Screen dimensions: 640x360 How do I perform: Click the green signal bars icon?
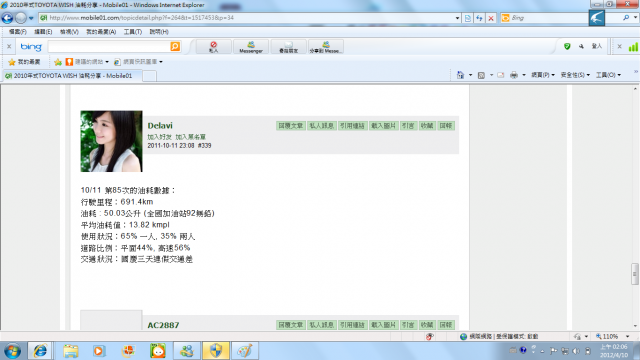[633, 47]
